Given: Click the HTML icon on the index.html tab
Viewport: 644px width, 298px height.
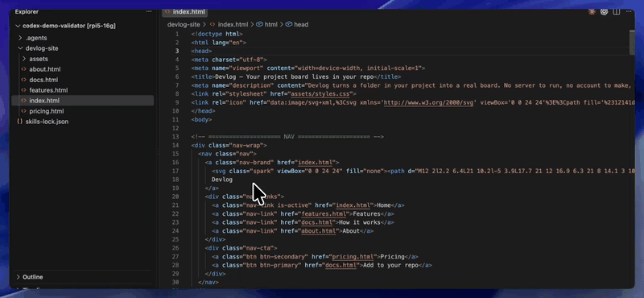Looking at the screenshot, I should click(x=167, y=12).
